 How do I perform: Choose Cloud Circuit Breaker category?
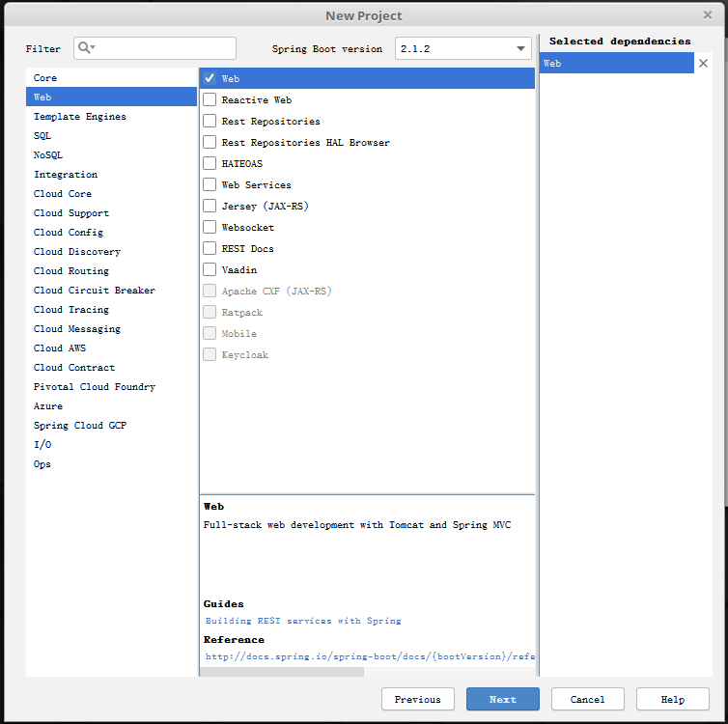[111, 290]
